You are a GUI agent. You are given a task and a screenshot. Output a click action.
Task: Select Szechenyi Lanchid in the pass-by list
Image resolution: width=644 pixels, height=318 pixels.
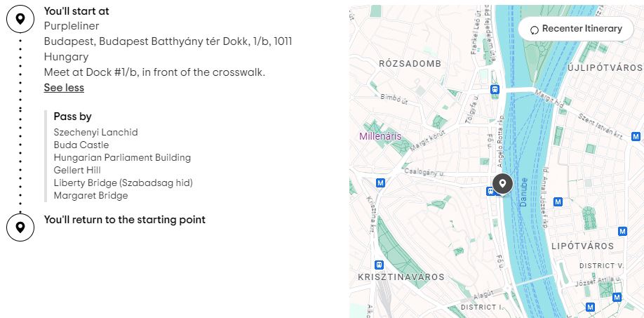point(95,132)
